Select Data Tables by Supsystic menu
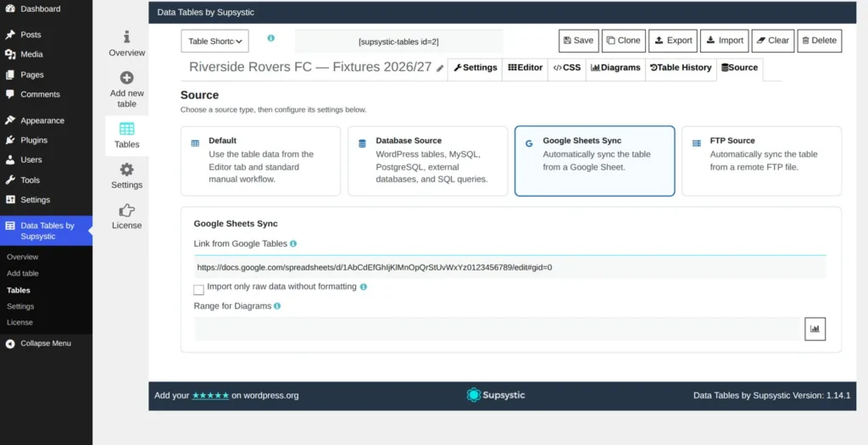868x445 pixels. click(x=46, y=231)
